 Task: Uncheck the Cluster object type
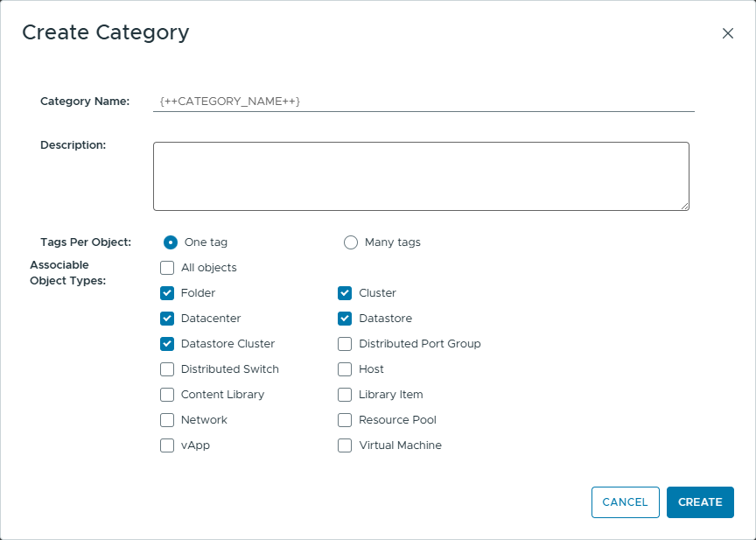345,293
